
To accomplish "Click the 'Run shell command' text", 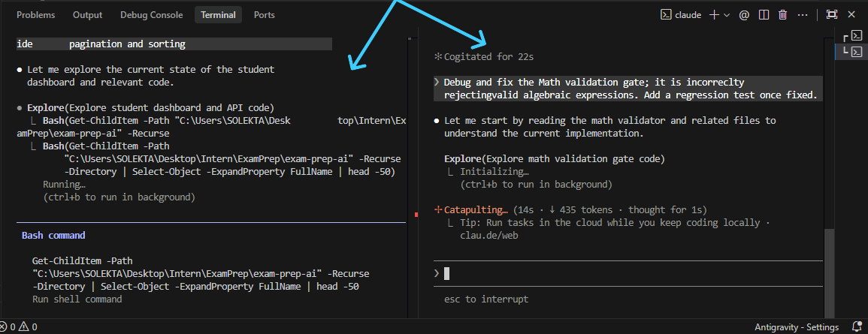I will (x=77, y=299).
